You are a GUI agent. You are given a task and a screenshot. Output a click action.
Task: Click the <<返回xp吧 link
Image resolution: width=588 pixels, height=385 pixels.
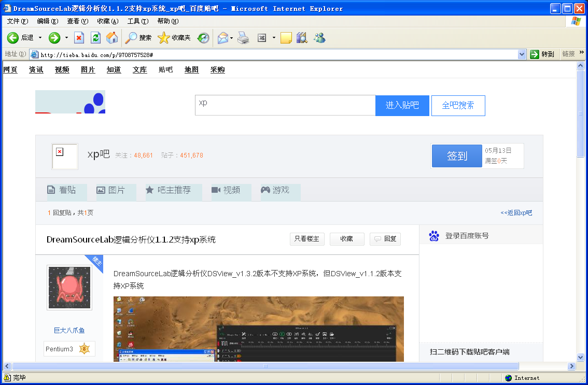pos(516,213)
